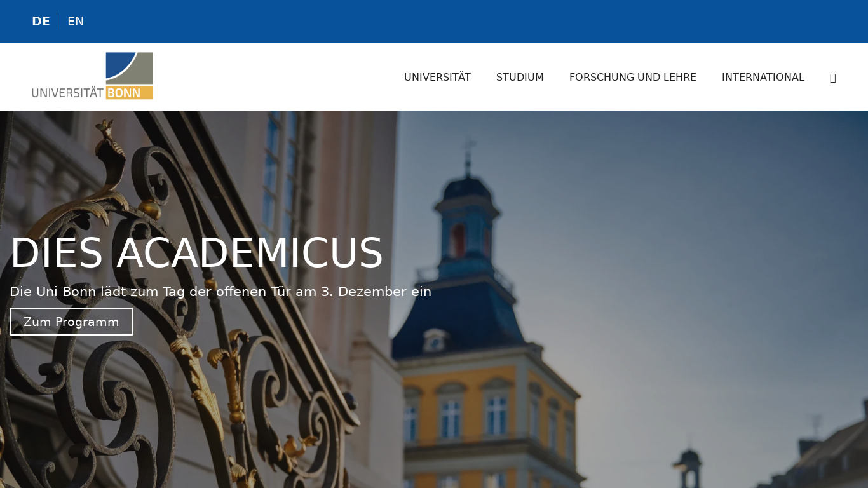Expand the FORSCHUNG UND LEHRE menu
Viewport: 868px width, 488px height.
click(633, 78)
